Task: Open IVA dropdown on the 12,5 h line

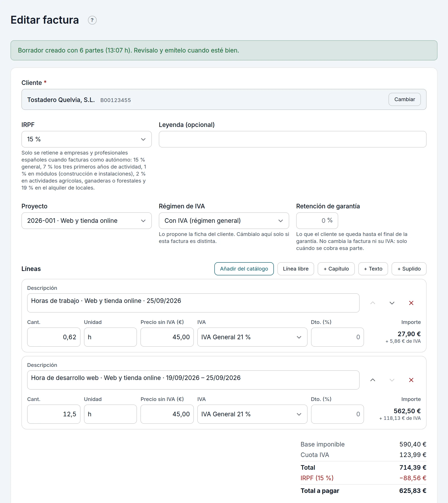Action: click(x=252, y=414)
